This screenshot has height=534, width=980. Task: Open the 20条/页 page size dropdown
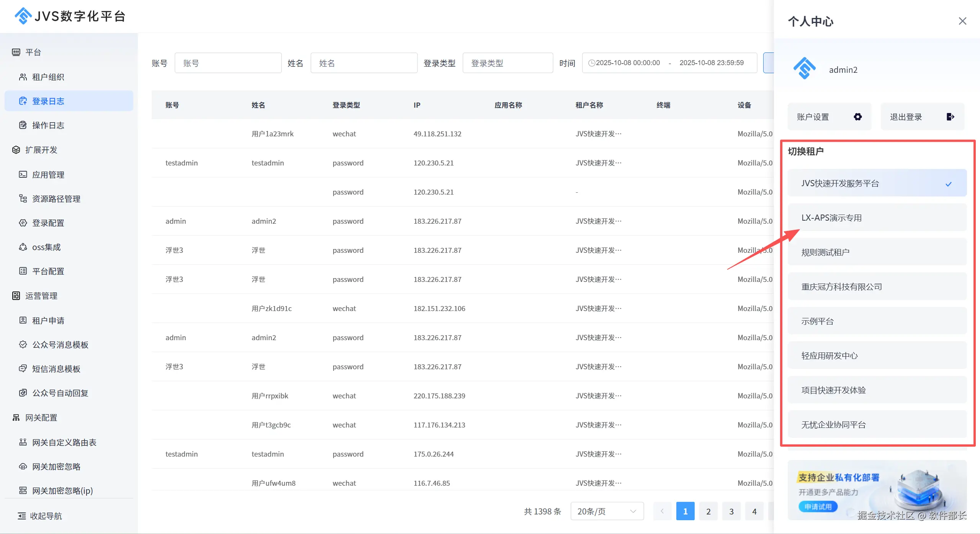pos(607,511)
